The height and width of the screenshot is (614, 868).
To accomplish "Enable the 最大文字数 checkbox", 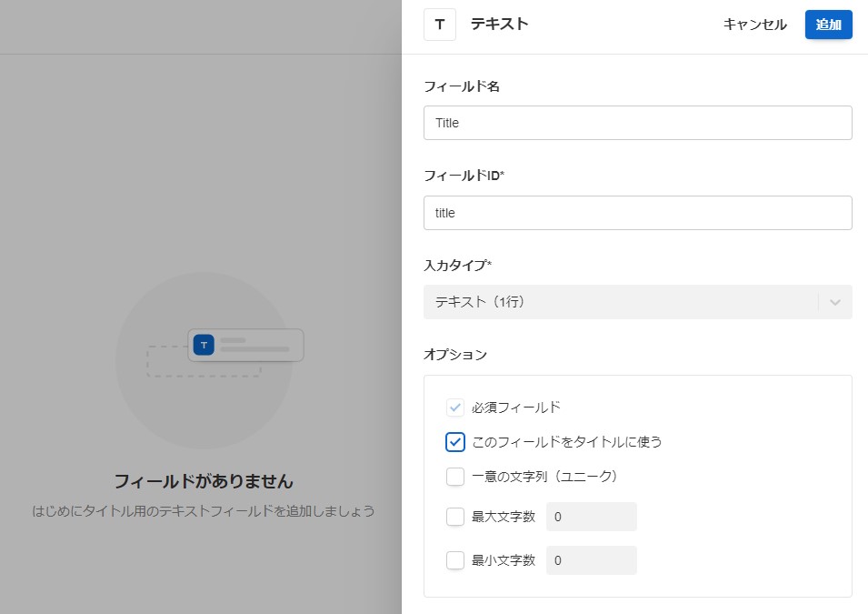I will click(455, 517).
